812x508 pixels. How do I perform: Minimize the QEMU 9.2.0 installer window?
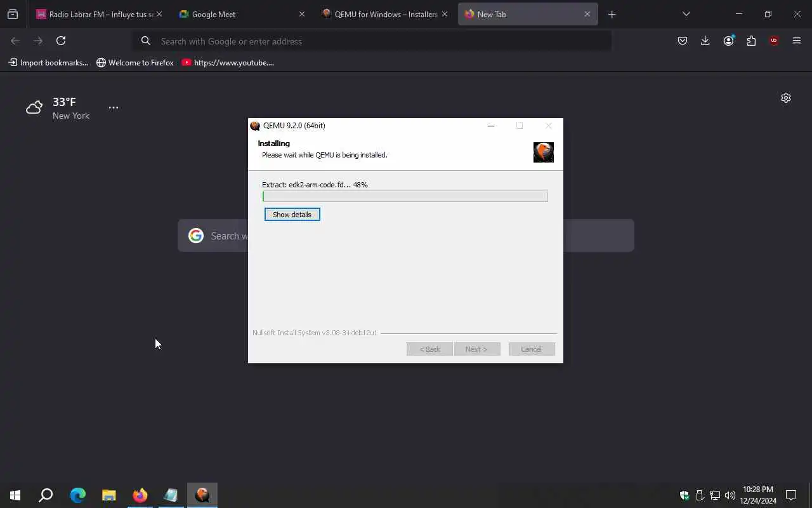pos(491,126)
